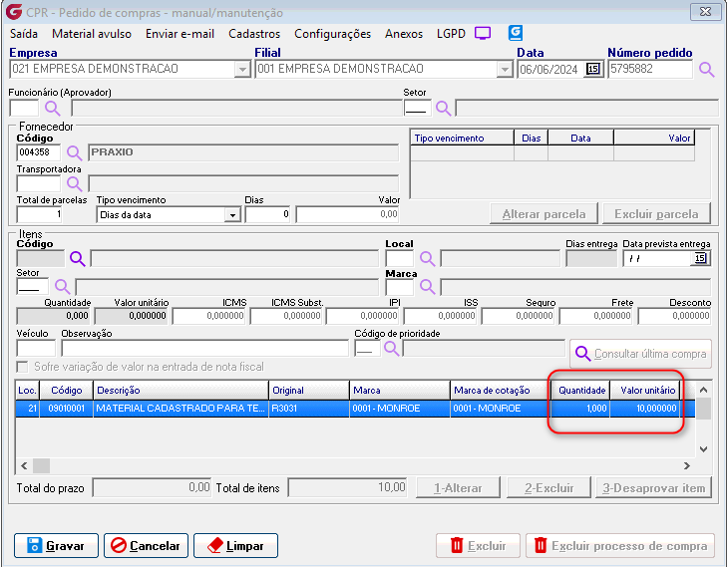
Task: Click Excluir processo de compra button
Action: point(620,546)
